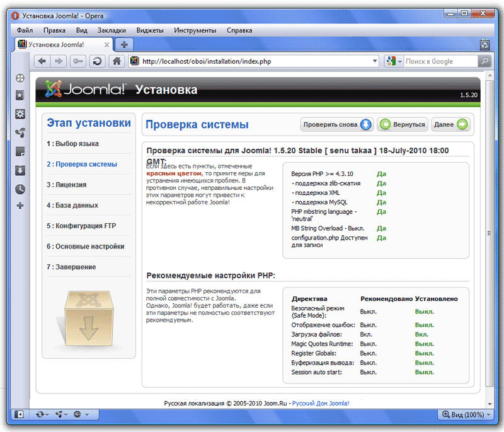This screenshot has width=504, height=432.
Task: Open History clock panel in sidebar
Action: coord(20,189)
